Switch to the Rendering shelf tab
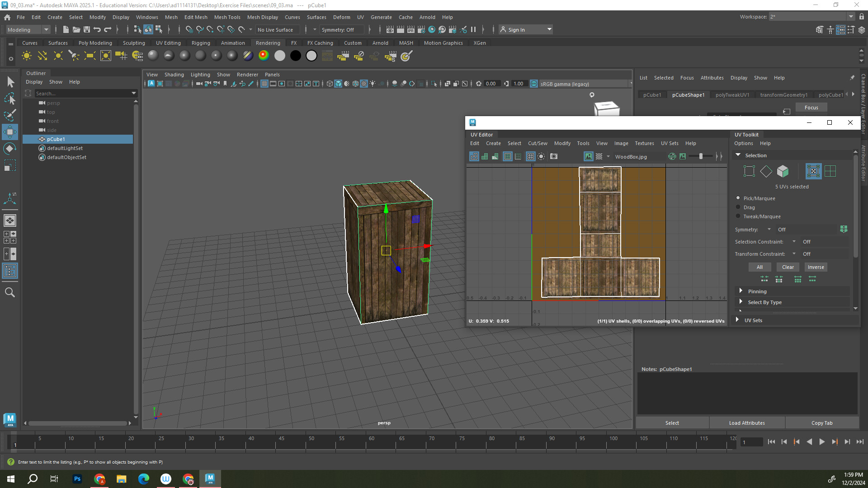This screenshot has width=868, height=488. 268,43
